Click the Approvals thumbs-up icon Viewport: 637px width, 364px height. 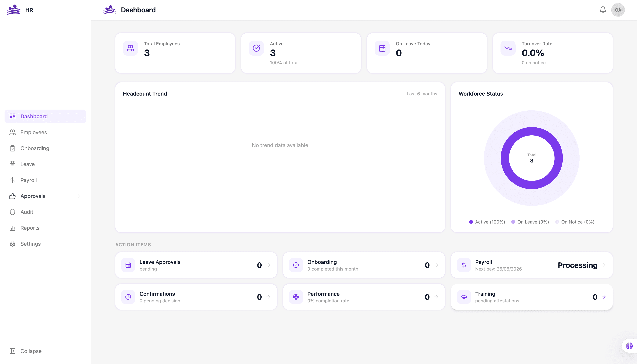[x=13, y=196]
